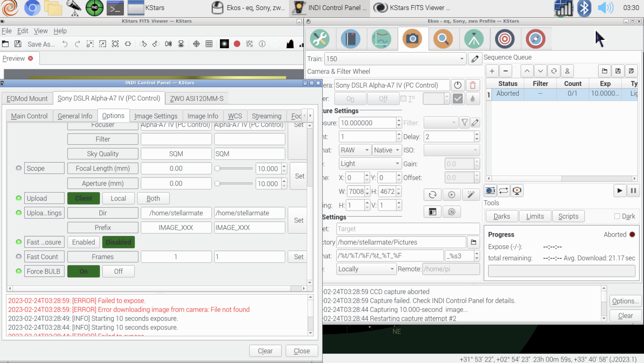Open the ISO dropdown
Viewport: 644px width, 363px height.
451,150
